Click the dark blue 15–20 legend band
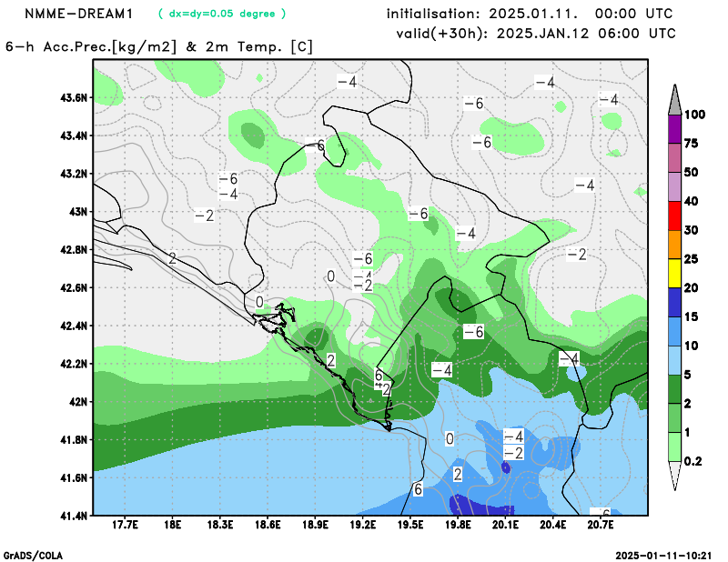Screen dimensions: 728x562 click(674, 303)
